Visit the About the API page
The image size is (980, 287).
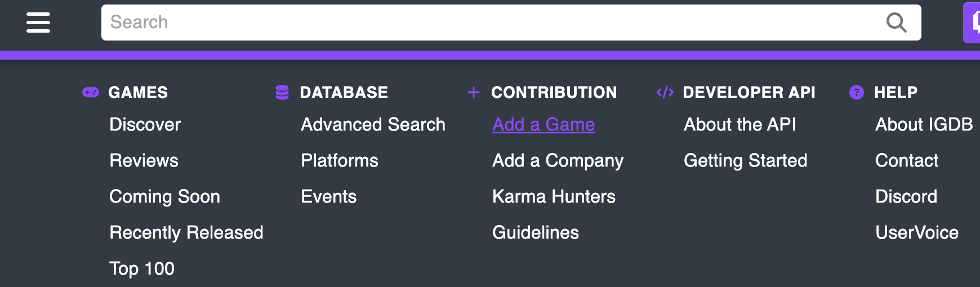click(x=740, y=124)
